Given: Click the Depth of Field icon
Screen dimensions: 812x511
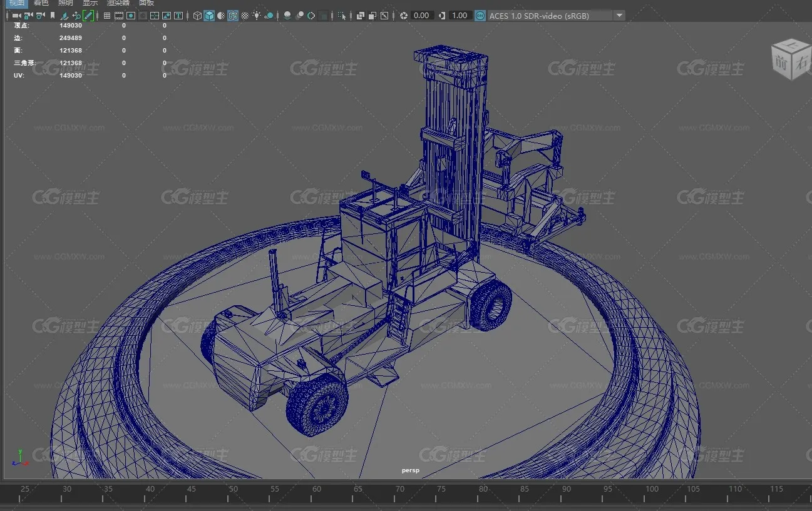Looking at the screenshot, I should pos(323,16).
